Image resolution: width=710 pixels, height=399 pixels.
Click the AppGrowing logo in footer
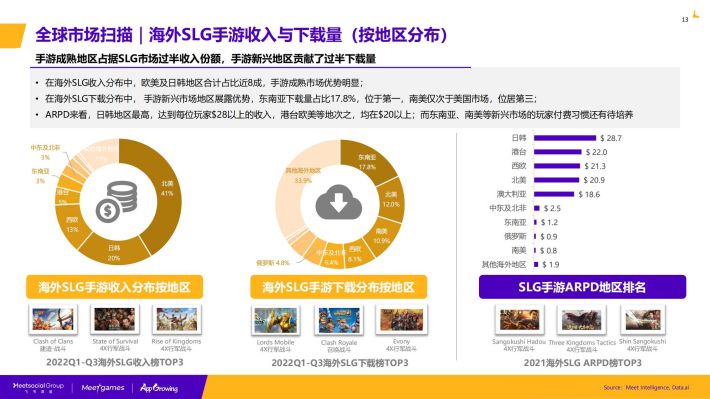click(159, 388)
